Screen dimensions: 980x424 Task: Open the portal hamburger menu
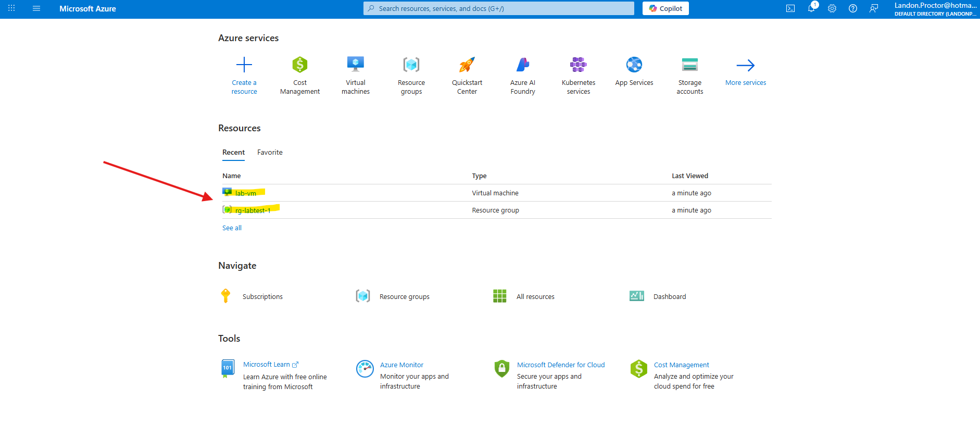point(36,8)
